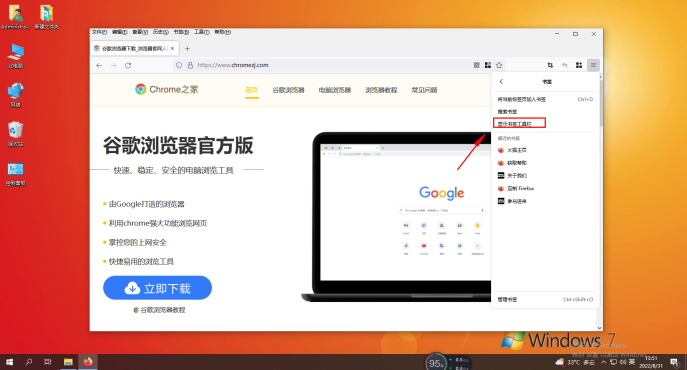Open 常见问题 nav link
This screenshot has width=687, height=370.
(424, 90)
